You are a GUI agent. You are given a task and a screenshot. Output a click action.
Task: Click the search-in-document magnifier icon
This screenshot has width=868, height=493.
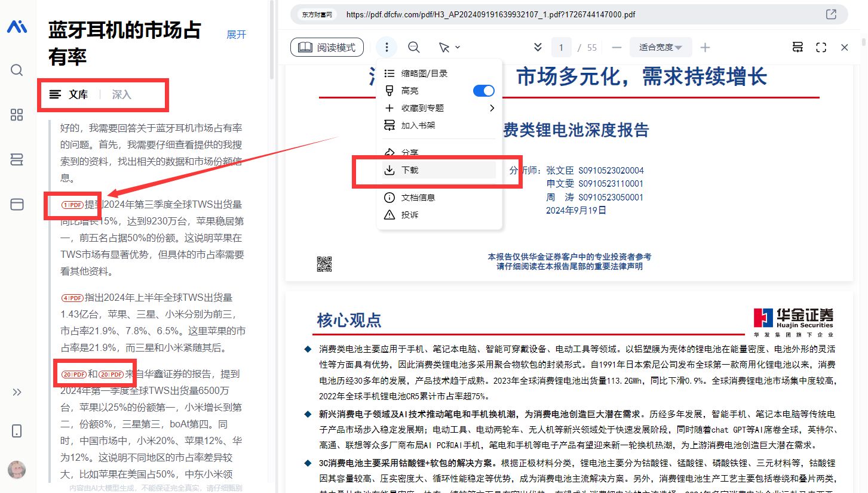[414, 47]
